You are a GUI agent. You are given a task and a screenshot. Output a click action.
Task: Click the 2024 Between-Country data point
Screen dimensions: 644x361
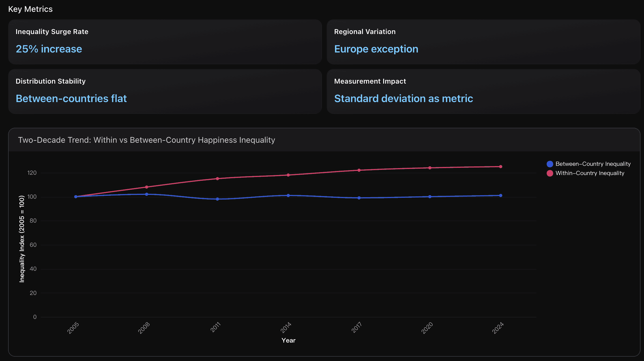pyautogui.click(x=501, y=195)
